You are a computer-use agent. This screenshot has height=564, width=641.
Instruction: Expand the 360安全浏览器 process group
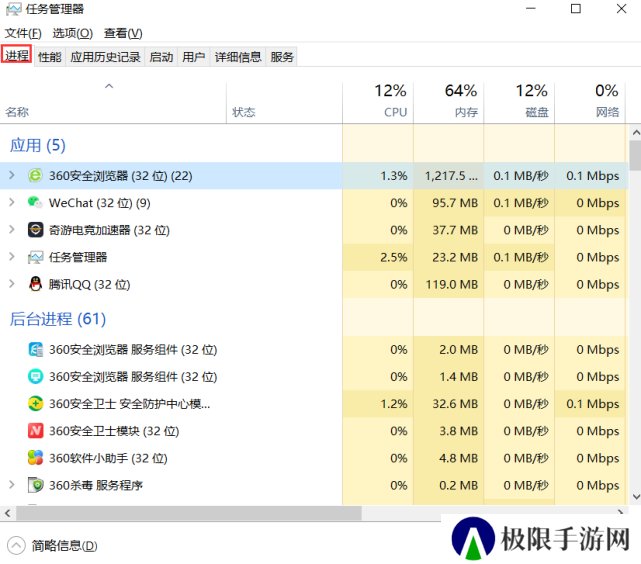click(12, 176)
